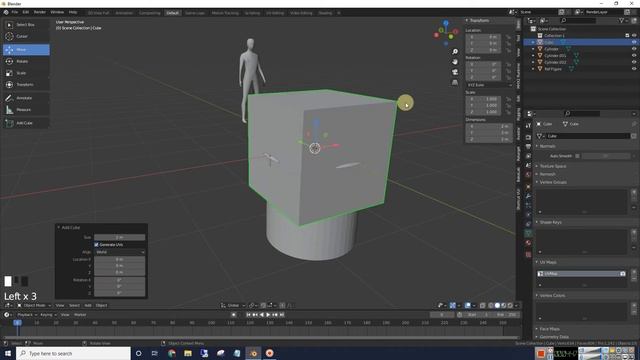
Task: Click the blue Z axis gizmo ball
Action: [446, 23]
